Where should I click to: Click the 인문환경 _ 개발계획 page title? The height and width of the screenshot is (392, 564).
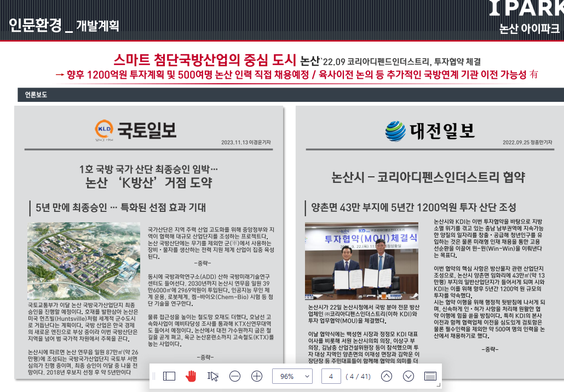(x=64, y=25)
